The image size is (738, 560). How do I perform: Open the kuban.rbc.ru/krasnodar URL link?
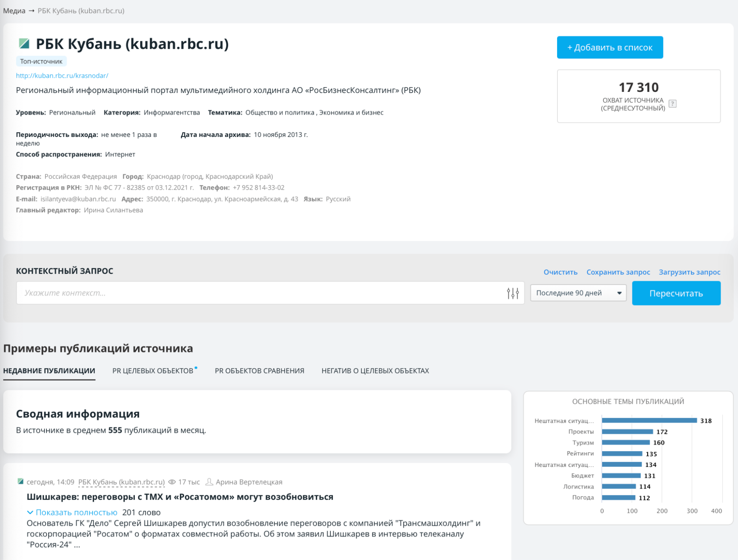[62, 75]
